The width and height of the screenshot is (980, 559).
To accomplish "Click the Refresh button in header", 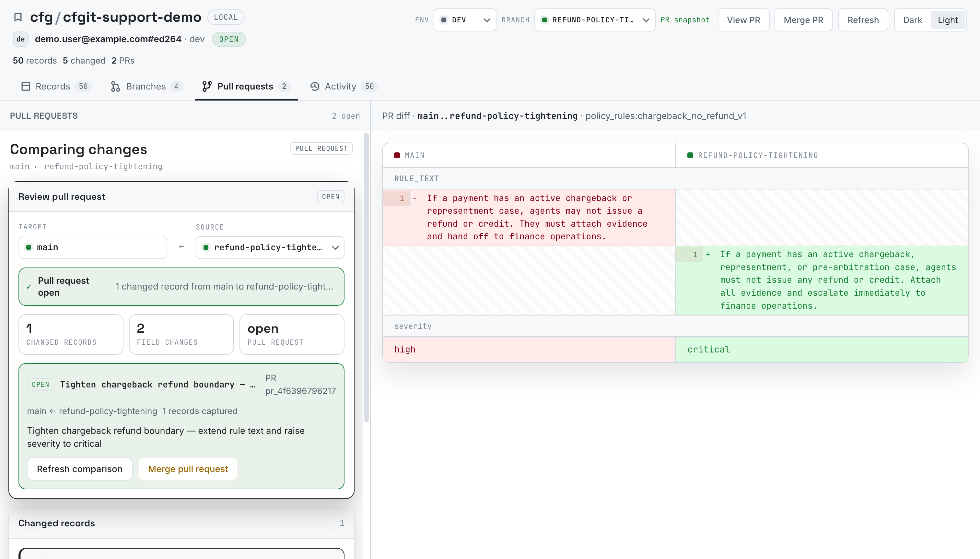I will [863, 20].
